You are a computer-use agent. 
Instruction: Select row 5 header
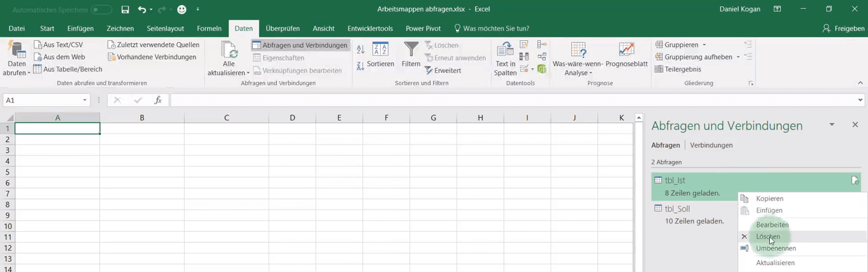tap(8, 172)
